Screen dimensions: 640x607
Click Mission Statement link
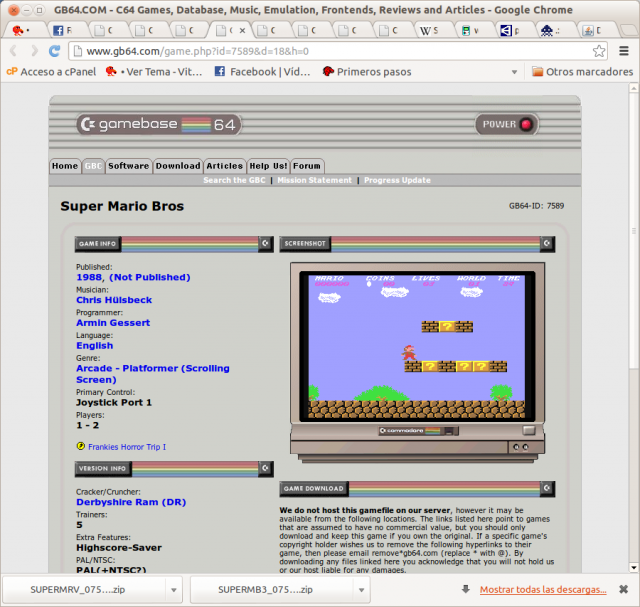314,180
